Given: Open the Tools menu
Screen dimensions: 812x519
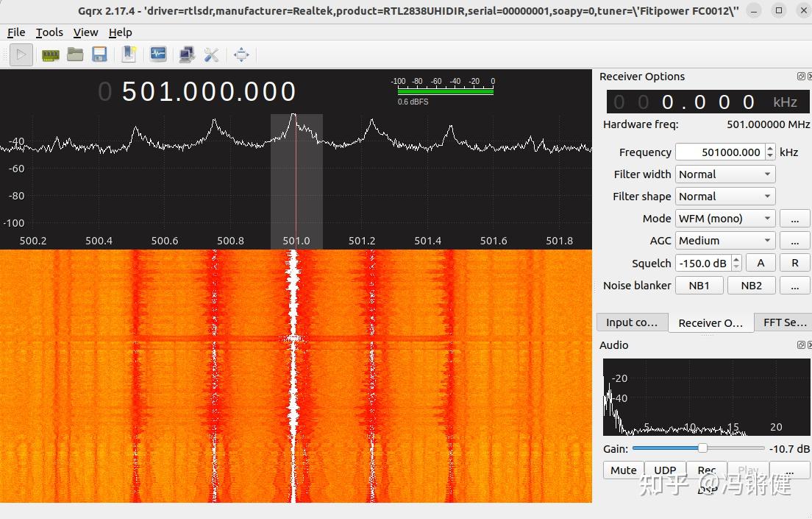Looking at the screenshot, I should [x=49, y=32].
